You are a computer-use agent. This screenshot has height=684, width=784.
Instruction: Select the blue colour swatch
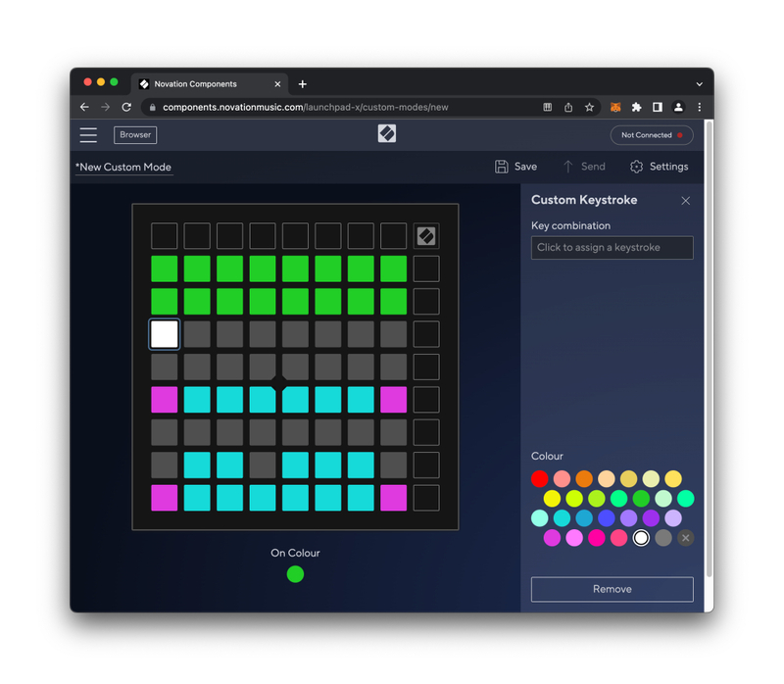click(607, 518)
